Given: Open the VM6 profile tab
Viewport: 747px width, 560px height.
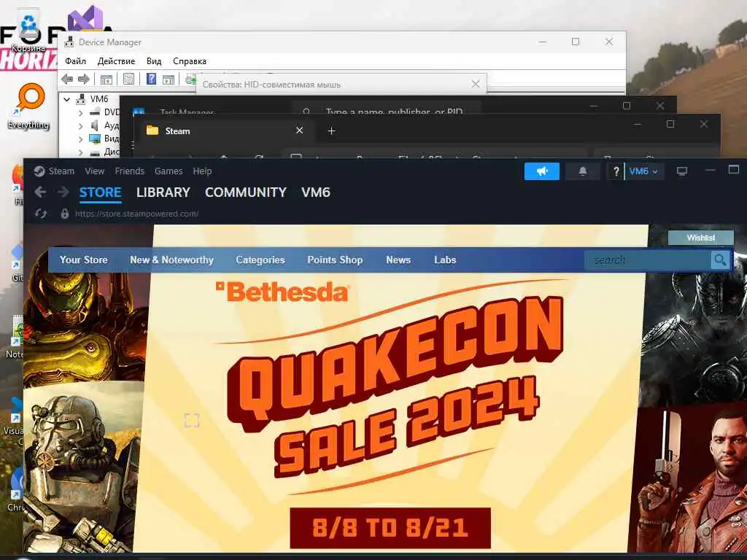Looking at the screenshot, I should (315, 192).
